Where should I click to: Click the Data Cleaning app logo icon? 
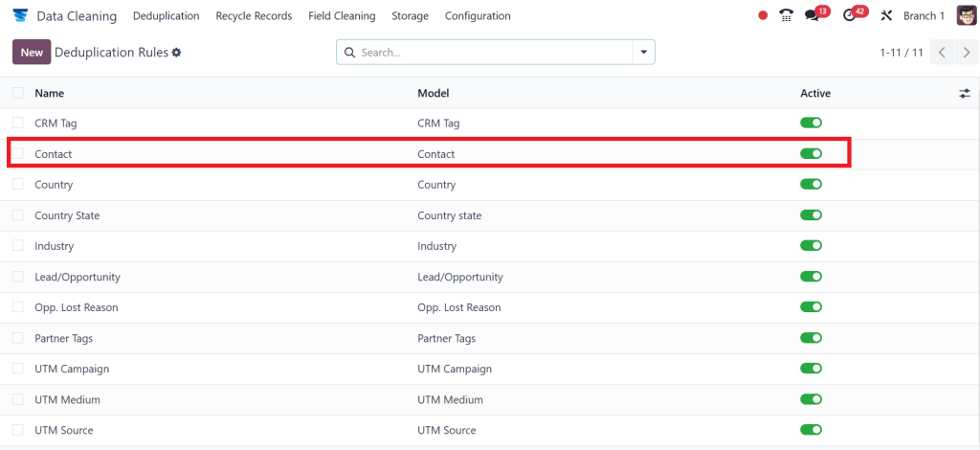coord(21,15)
